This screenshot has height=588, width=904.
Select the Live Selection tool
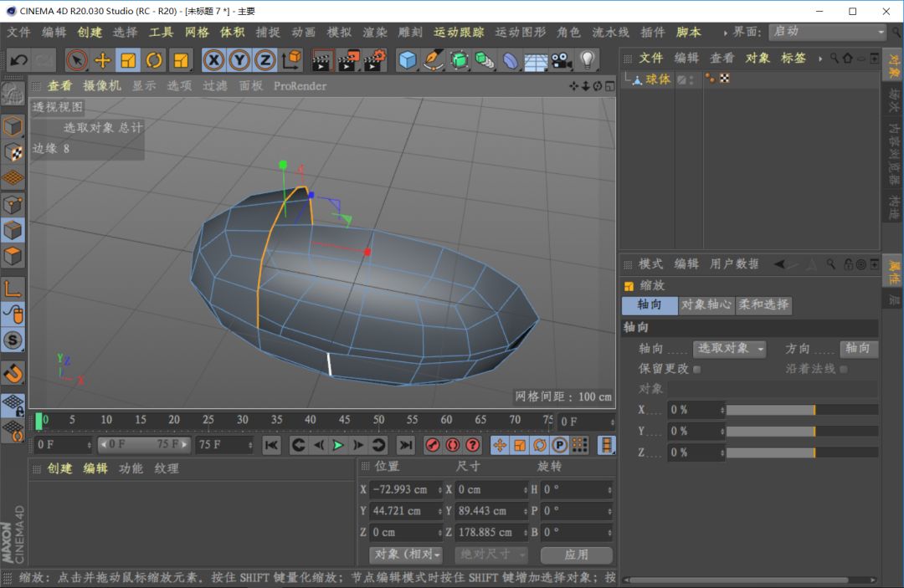[x=77, y=60]
